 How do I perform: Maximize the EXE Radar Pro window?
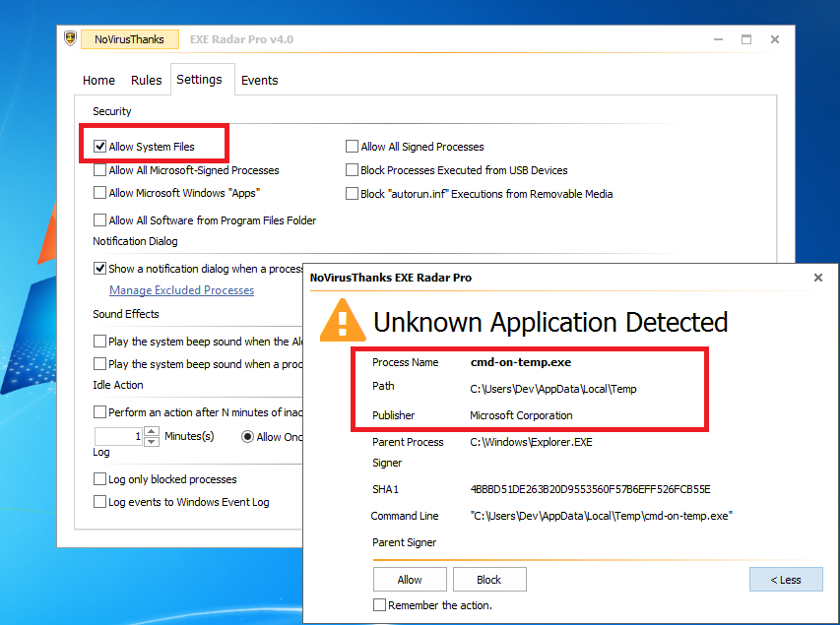coord(746,39)
